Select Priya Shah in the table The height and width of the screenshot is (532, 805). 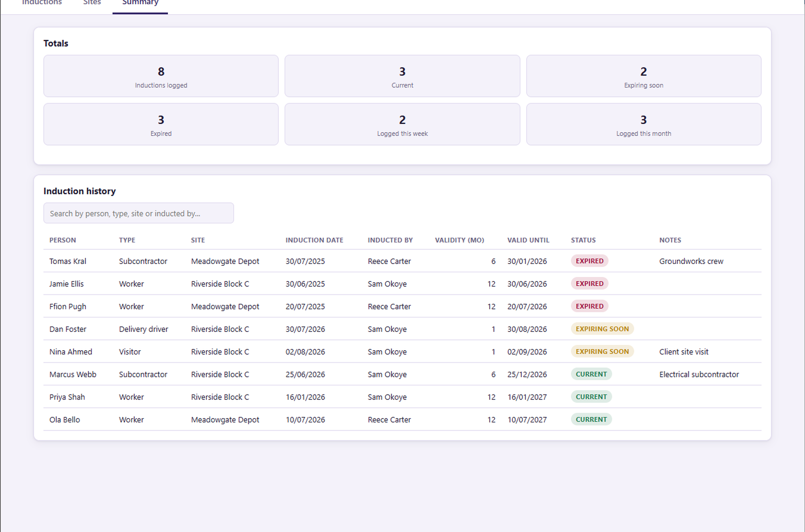(67, 397)
